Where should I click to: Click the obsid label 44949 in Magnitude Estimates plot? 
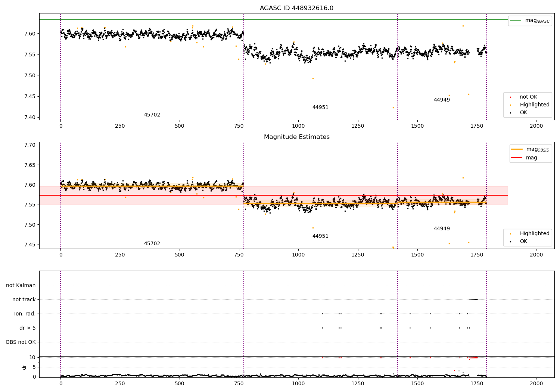coord(442,229)
